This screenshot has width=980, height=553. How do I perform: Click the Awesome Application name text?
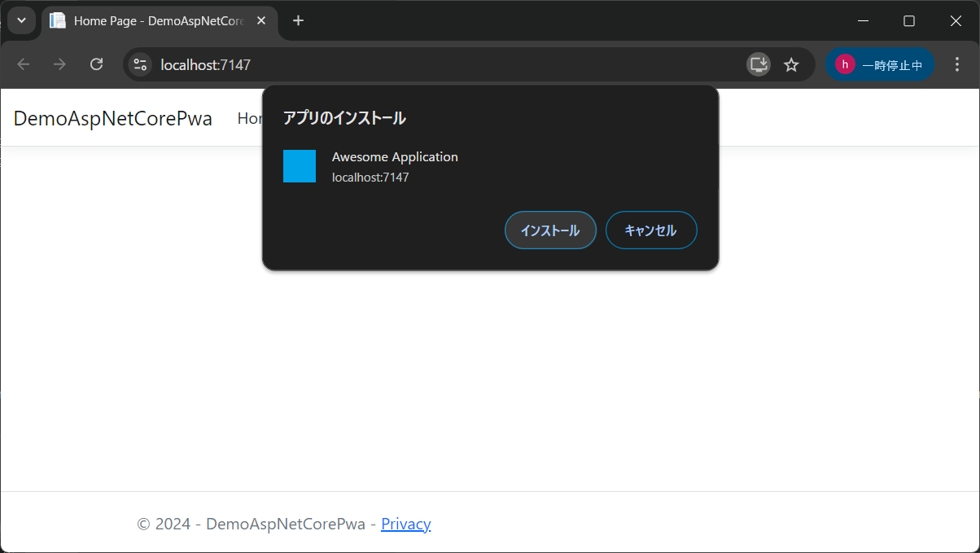[x=395, y=156]
